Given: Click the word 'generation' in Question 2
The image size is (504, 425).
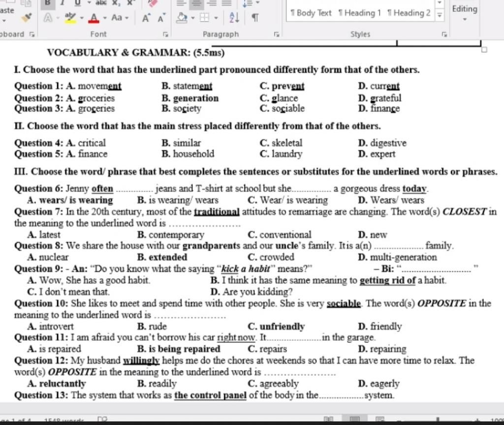Looking at the screenshot, I should click(x=196, y=98).
